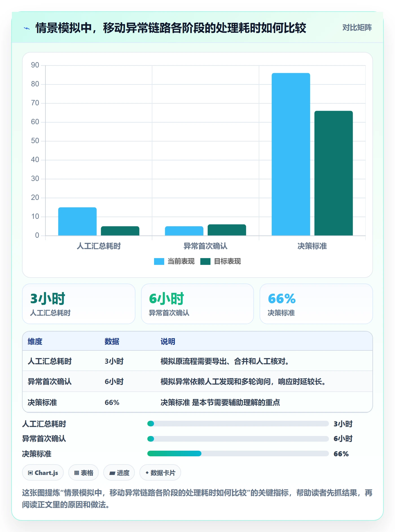Click the green 人工汇总耗时 target bar
Image resolution: width=395 pixels, height=532 pixels.
tap(120, 231)
